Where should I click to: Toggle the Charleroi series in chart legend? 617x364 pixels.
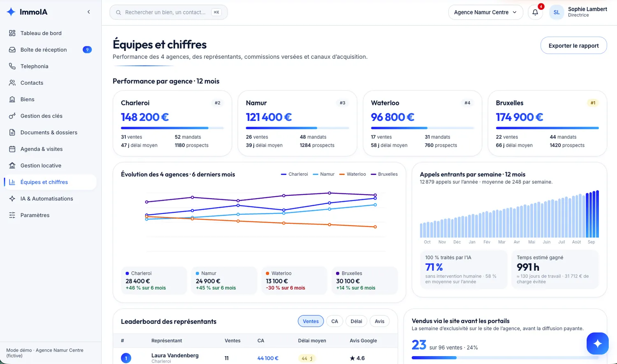coord(295,174)
